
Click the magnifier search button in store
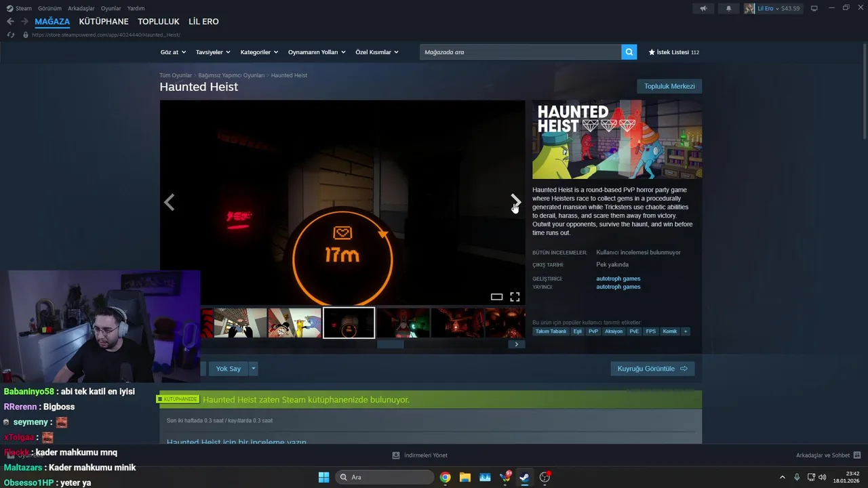click(629, 52)
